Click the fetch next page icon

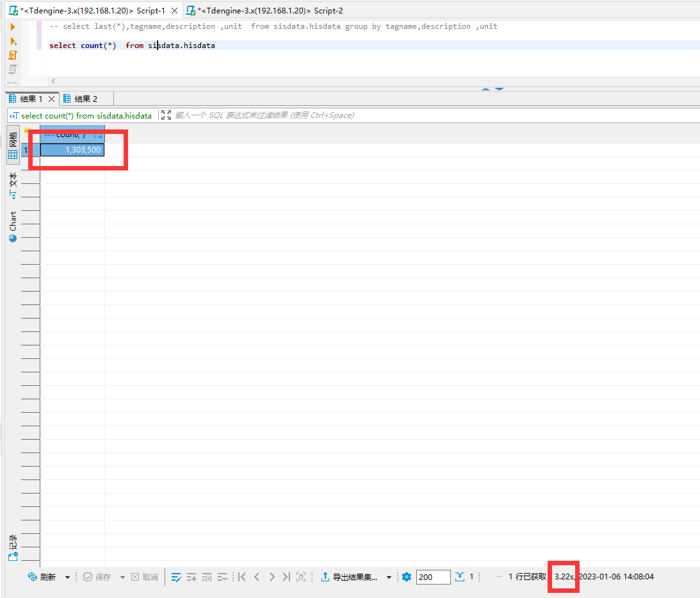tap(302, 577)
